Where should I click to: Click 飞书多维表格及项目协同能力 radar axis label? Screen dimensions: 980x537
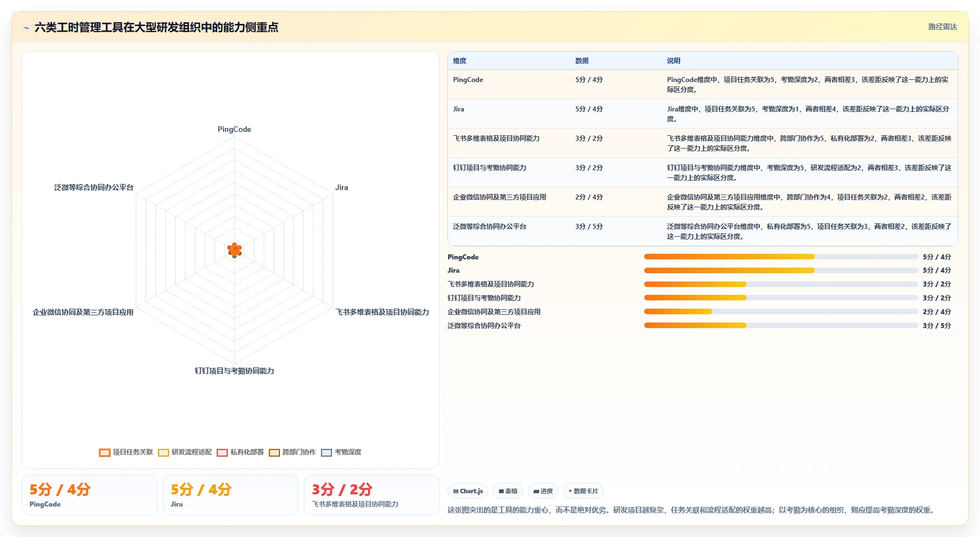(x=382, y=312)
